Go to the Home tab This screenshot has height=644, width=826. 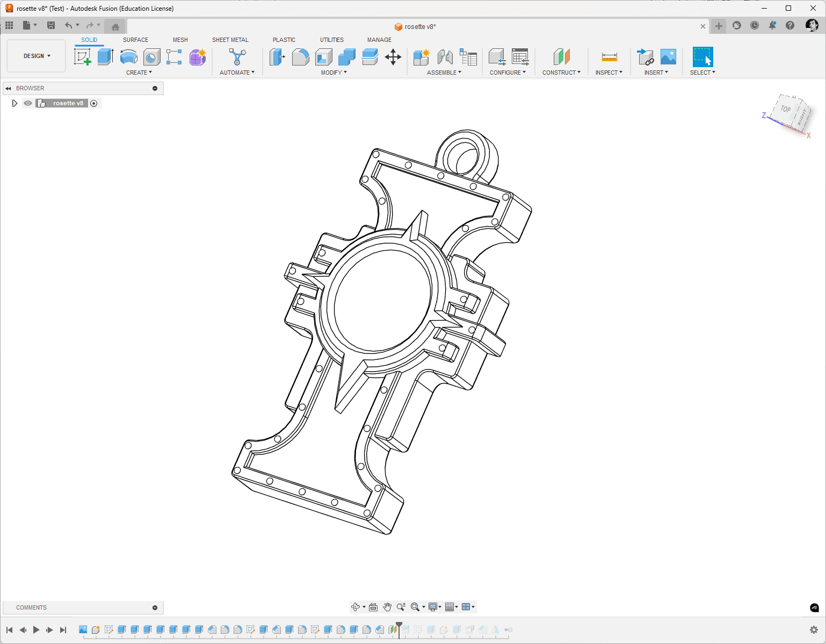point(115,26)
